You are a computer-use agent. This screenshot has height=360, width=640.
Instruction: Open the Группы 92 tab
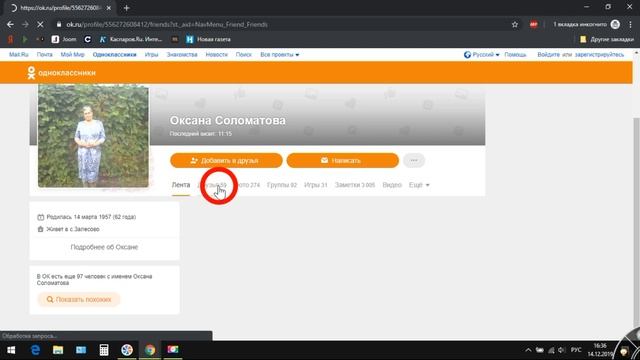point(282,185)
